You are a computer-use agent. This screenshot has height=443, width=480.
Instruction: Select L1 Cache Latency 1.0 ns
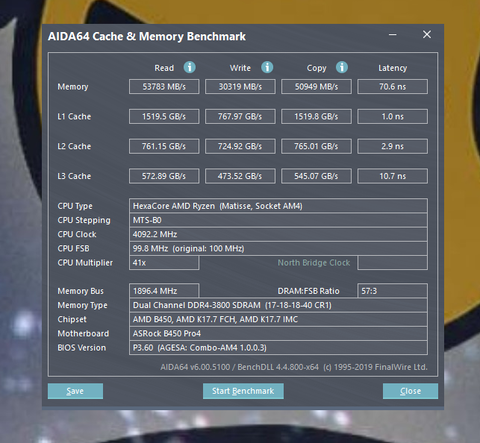[x=393, y=116]
